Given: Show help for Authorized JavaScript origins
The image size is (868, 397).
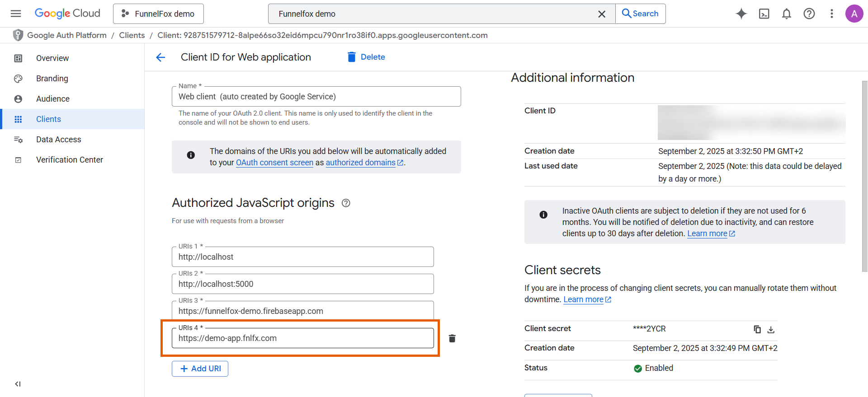Looking at the screenshot, I should point(346,203).
